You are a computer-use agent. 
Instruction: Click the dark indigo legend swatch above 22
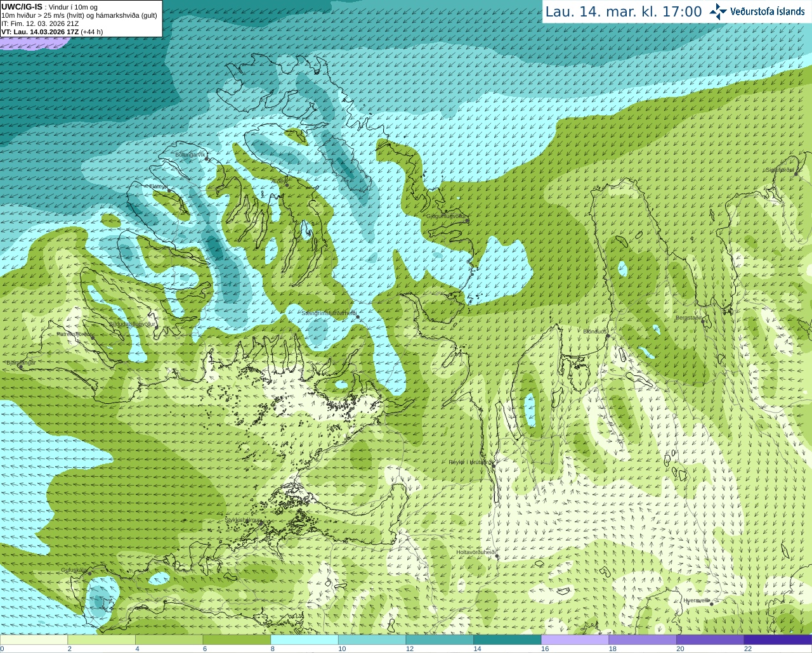778,640
